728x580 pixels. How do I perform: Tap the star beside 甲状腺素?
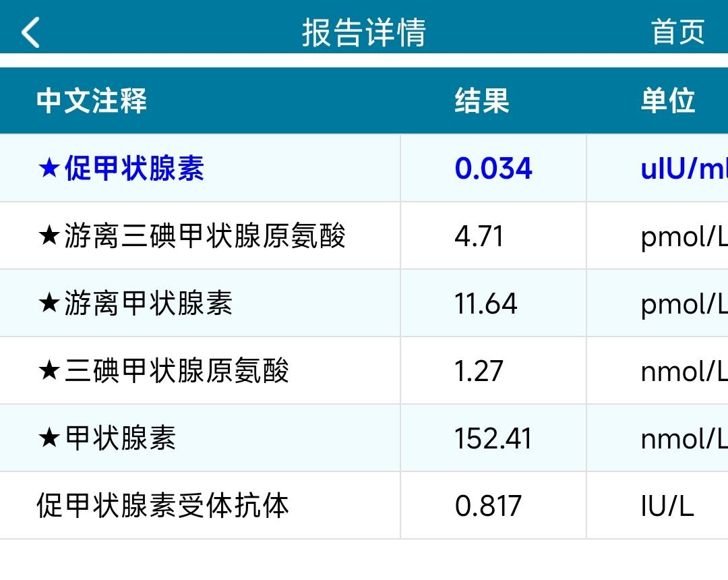[x=49, y=438]
